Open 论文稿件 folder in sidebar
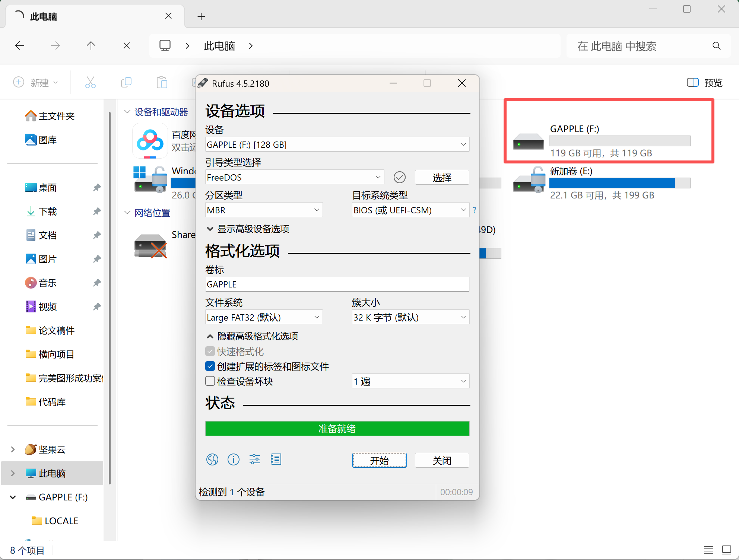This screenshot has width=739, height=560. (x=50, y=331)
